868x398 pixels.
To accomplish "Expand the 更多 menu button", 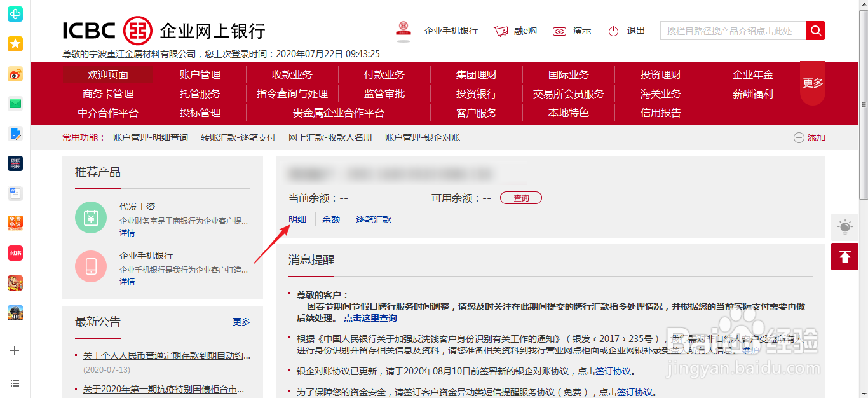I will tap(813, 83).
